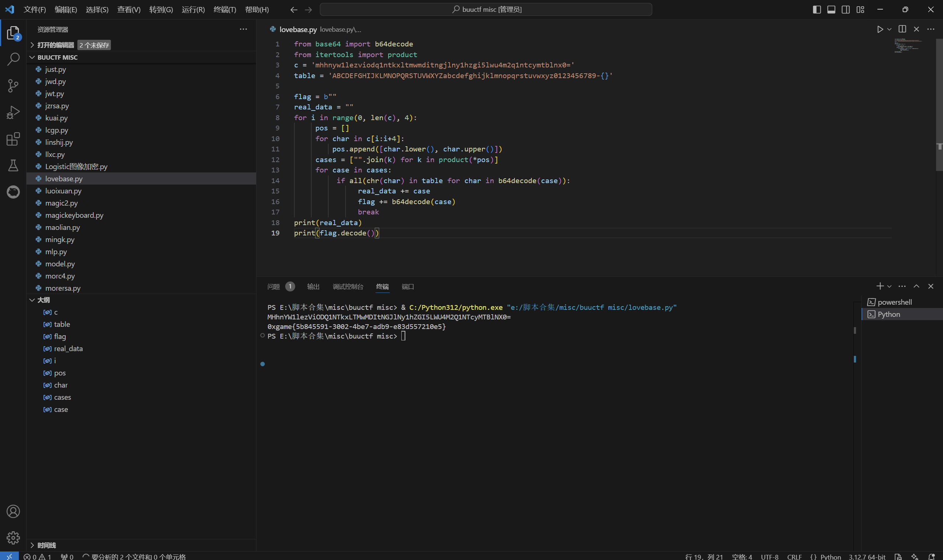Switch to the 输出 output tab
Viewport: 943px width, 560px height.
click(313, 287)
